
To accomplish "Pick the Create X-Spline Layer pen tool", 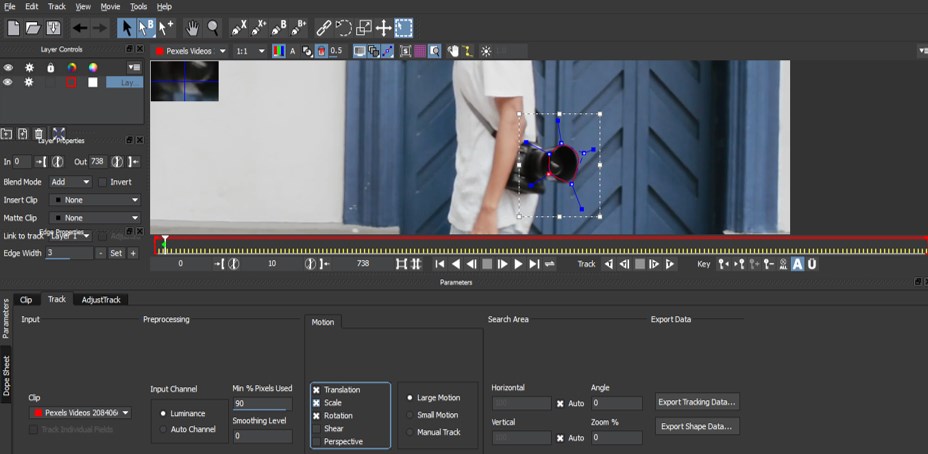I will click(239, 28).
